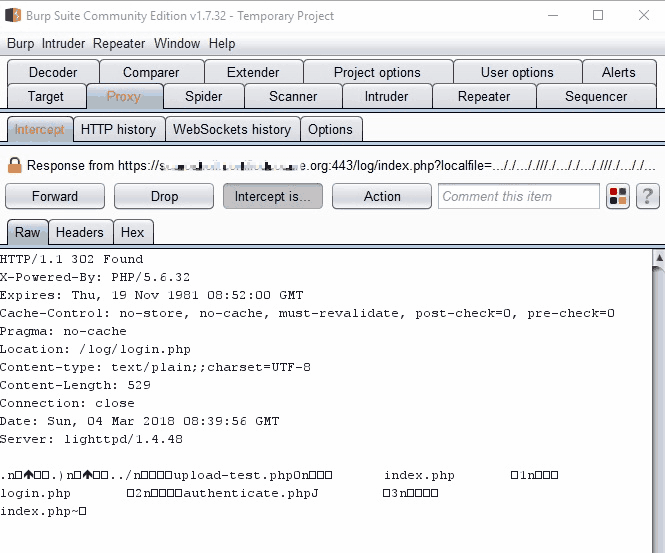Open the proxy Options sub-tab

click(x=330, y=129)
